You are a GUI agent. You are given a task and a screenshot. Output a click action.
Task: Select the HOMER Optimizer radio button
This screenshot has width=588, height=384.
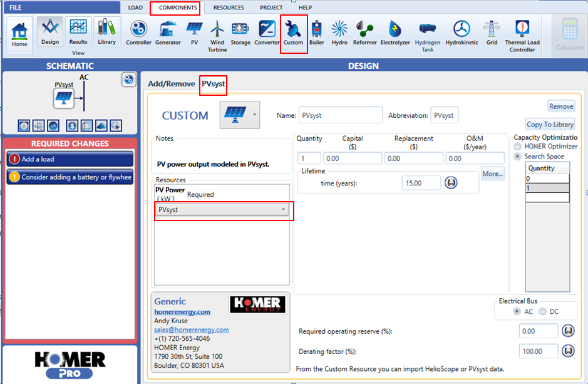click(x=518, y=147)
